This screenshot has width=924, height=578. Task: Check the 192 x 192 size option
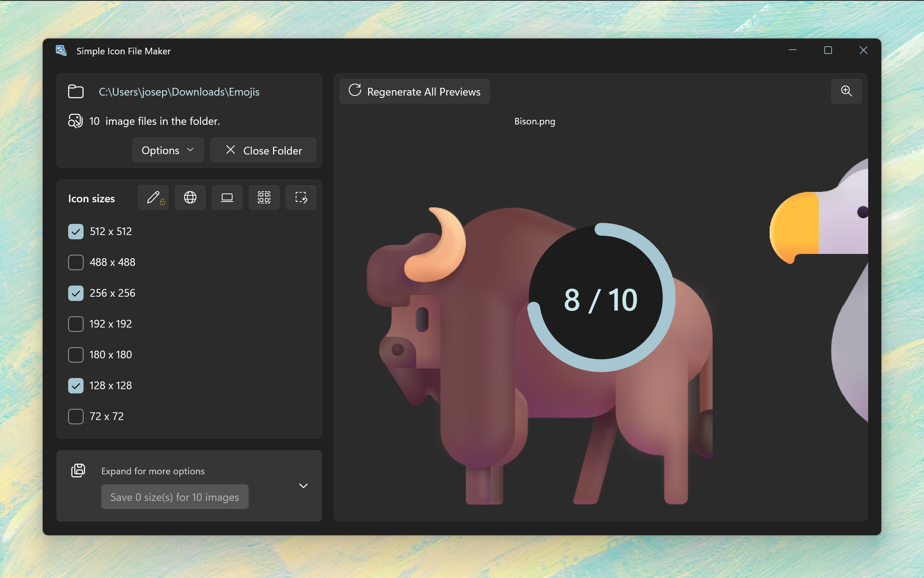point(76,324)
